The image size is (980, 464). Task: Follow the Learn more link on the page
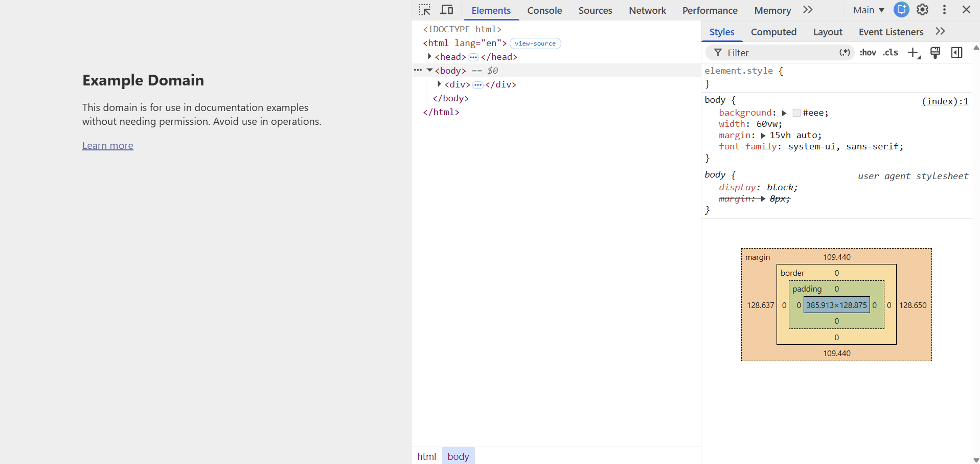click(108, 145)
